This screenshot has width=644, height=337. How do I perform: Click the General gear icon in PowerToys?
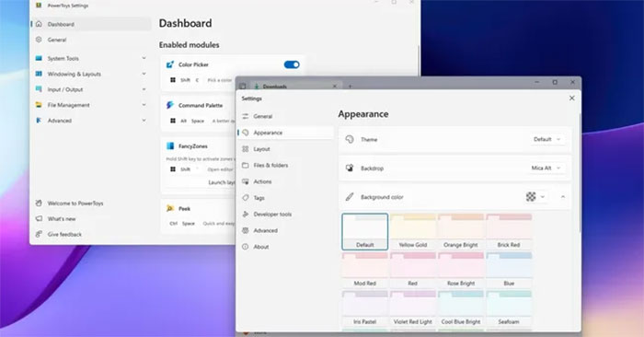(39, 40)
